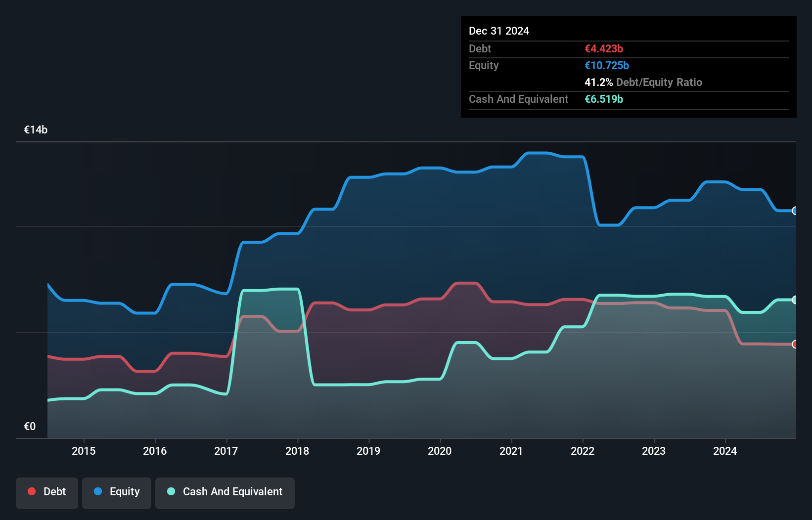Toggle the Cash And Equivalent legend button
Image resolution: width=812 pixels, height=520 pixels.
(x=225, y=493)
